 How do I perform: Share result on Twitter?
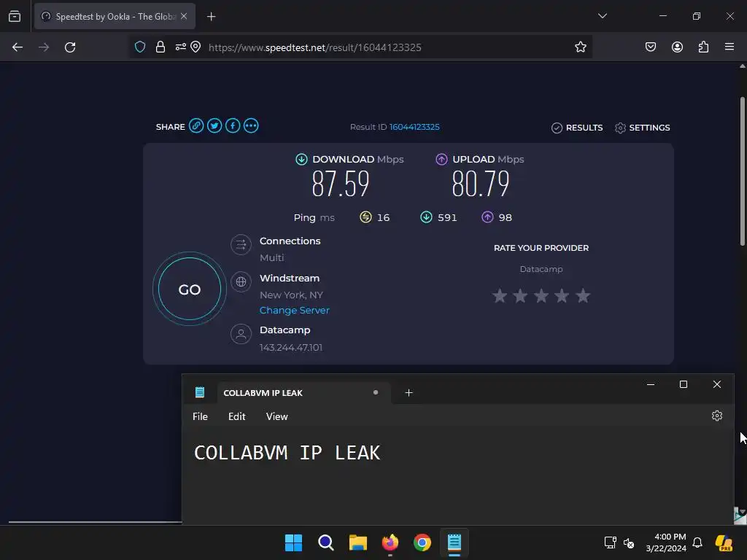[214, 125]
